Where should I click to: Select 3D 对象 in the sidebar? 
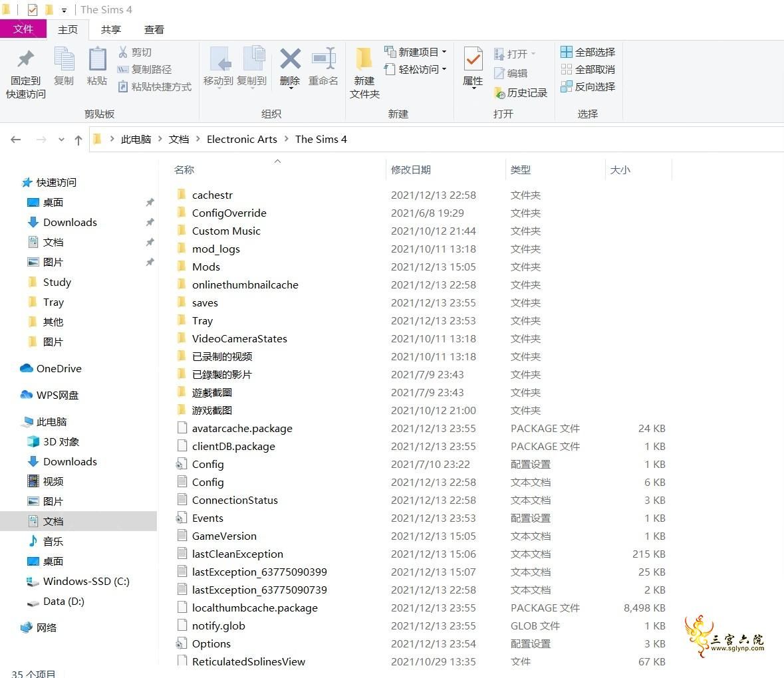(53, 441)
